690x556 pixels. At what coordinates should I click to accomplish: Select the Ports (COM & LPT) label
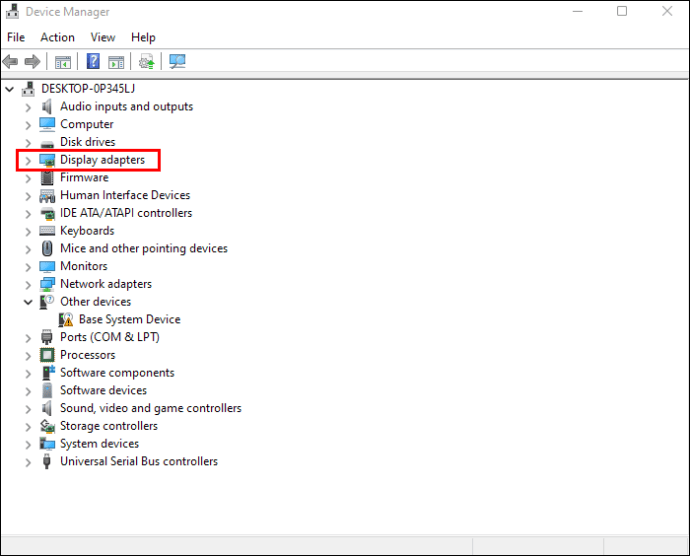(x=110, y=337)
